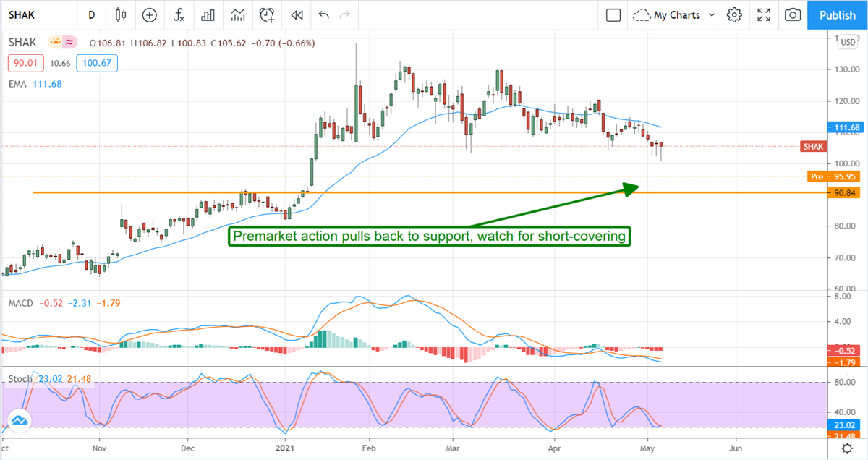Click the Publish button
The height and width of the screenshot is (460, 868).
[x=838, y=14]
